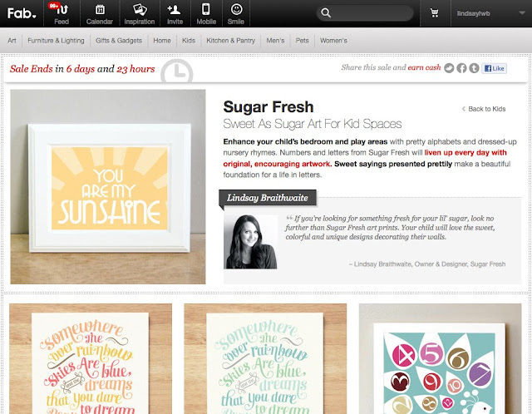Open the shopping cart
Screen dimensions: 532x414
coord(434,13)
